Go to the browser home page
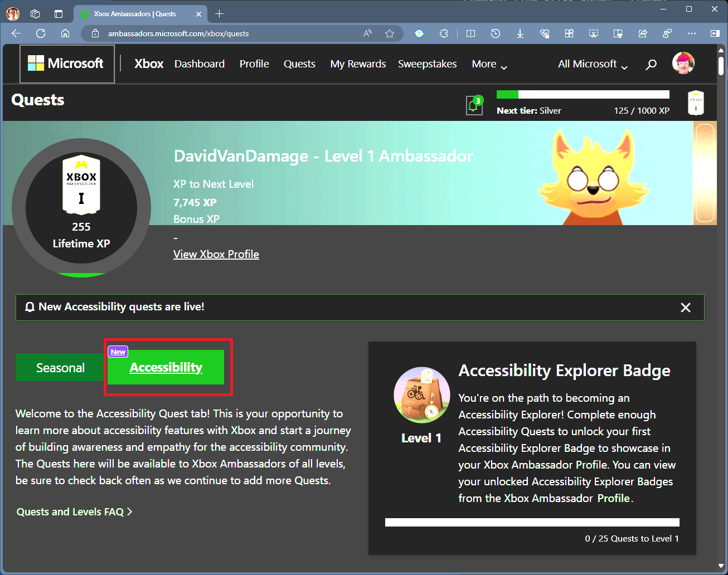Screen dimensions: 728x575 pos(65,33)
